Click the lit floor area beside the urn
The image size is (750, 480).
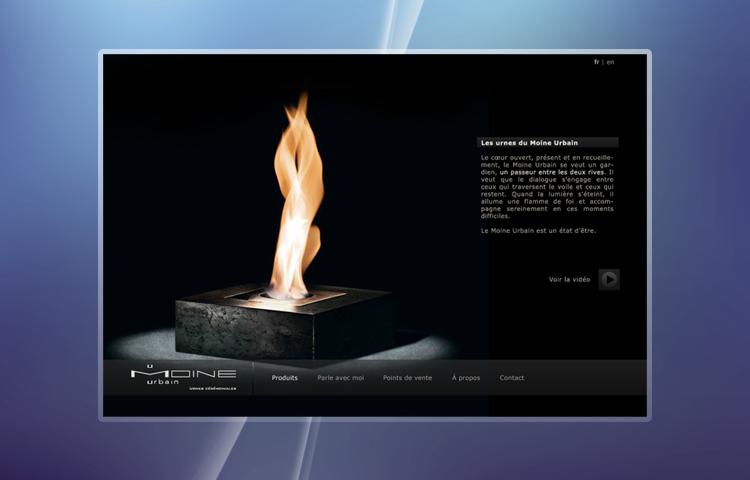(x=420, y=346)
